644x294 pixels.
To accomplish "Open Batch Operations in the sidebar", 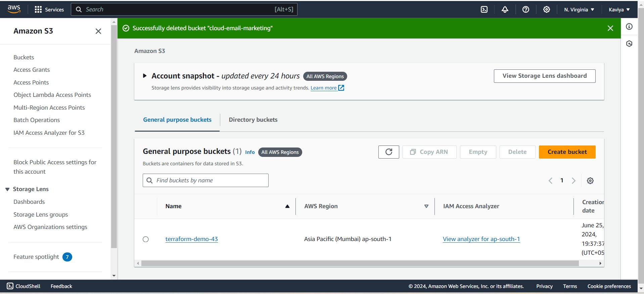I will click(37, 120).
